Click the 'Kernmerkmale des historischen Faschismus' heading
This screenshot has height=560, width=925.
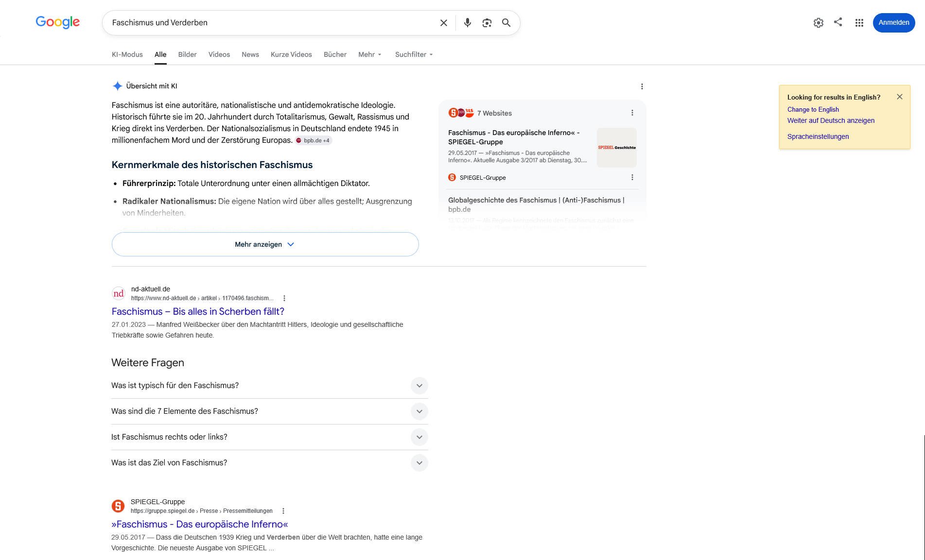[x=212, y=165]
